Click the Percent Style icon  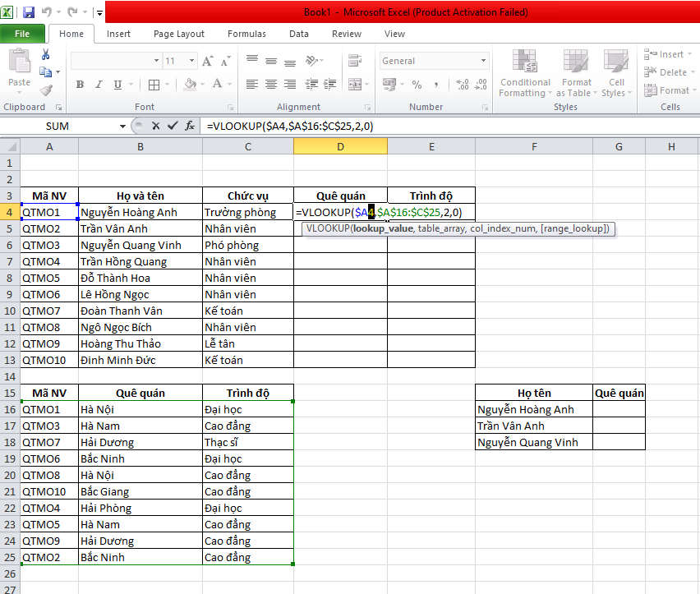click(x=417, y=85)
